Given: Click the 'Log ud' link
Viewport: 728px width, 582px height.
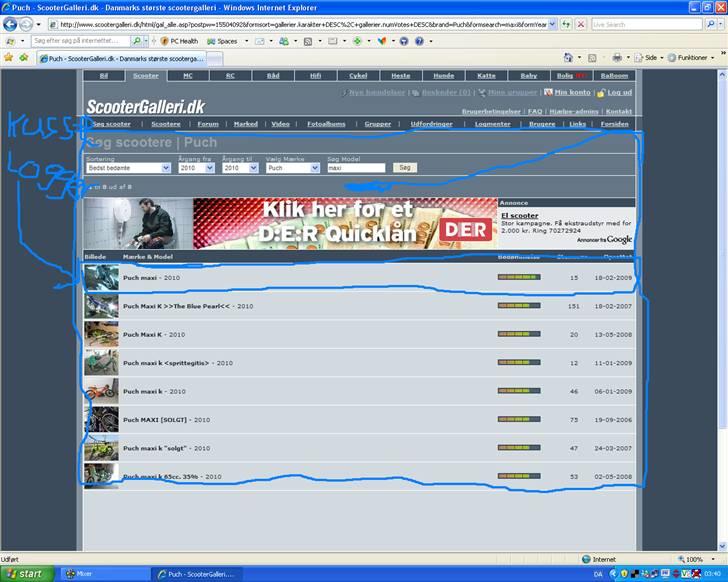Looking at the screenshot, I should point(619,92).
